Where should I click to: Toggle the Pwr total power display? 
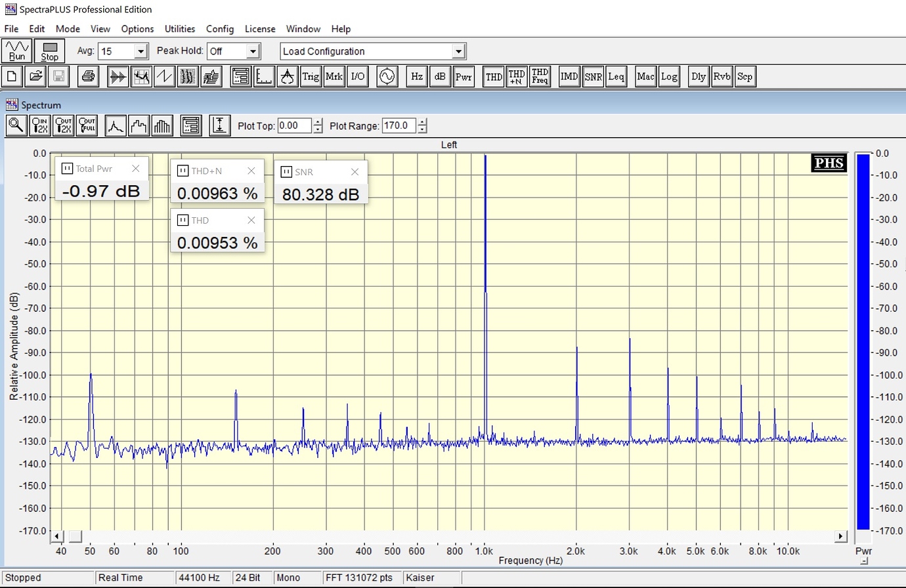click(464, 77)
